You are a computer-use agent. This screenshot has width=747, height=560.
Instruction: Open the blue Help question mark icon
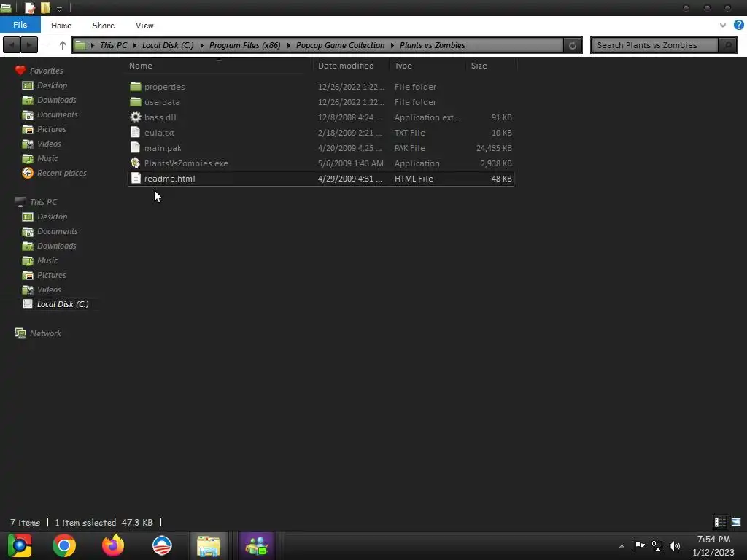(738, 26)
